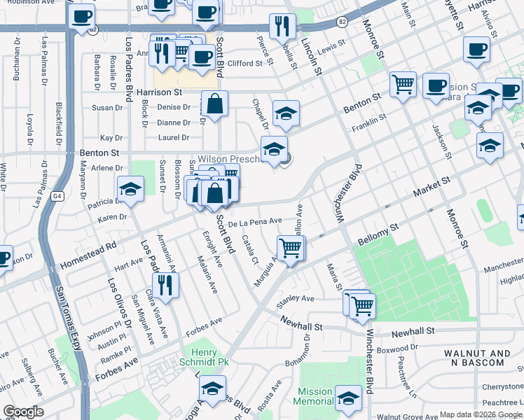Image resolution: width=524 pixels, height=420 pixels.
Task: Click the grocery cart marker on Benton St near Monroe St
Action: pos(403,86)
